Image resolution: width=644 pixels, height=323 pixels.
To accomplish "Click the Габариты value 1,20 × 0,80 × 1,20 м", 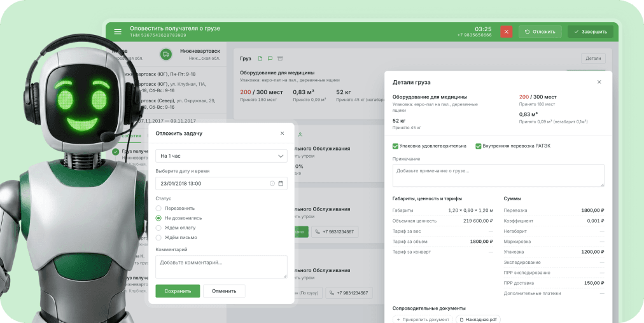I will coord(471,210).
